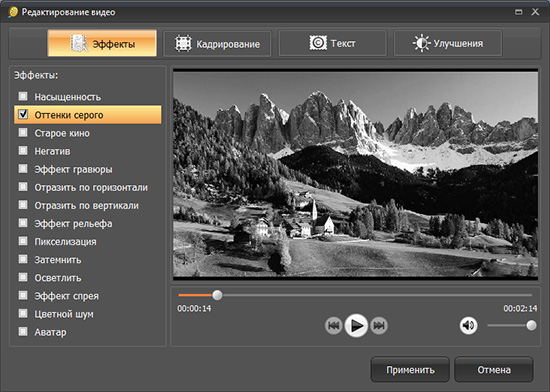Viewport: 550px width, 392px height.
Task: Click the volume slider handle
Action: click(531, 325)
